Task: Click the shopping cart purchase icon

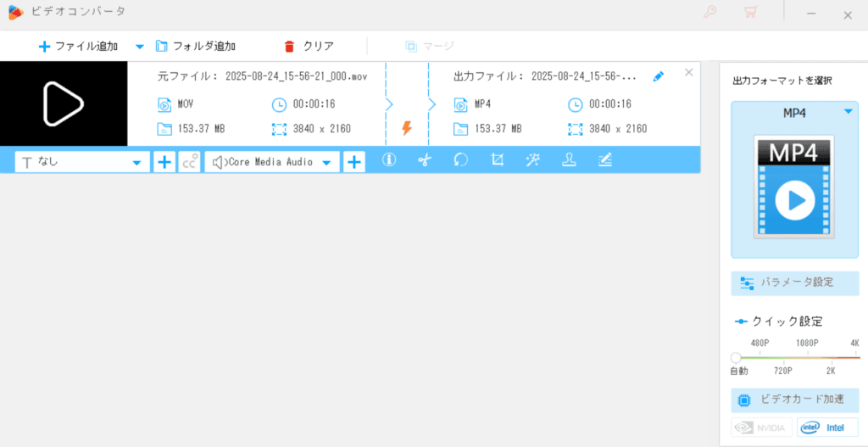Action: click(x=751, y=12)
